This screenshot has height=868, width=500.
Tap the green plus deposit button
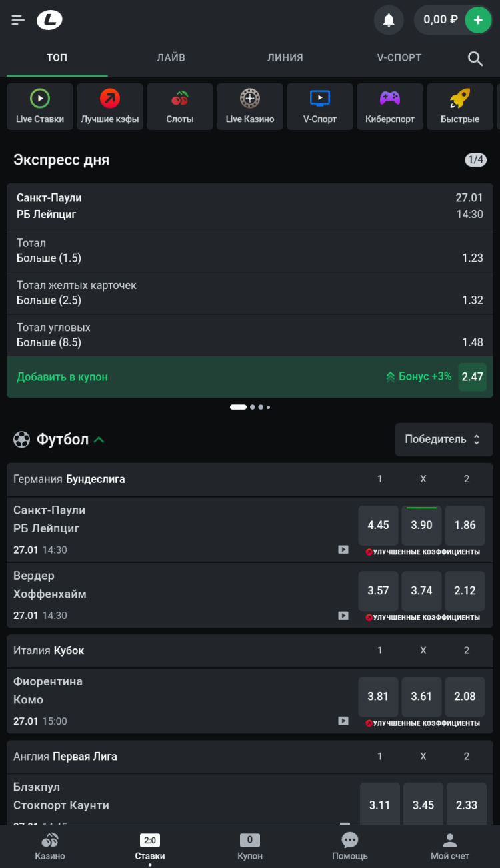coord(477,21)
